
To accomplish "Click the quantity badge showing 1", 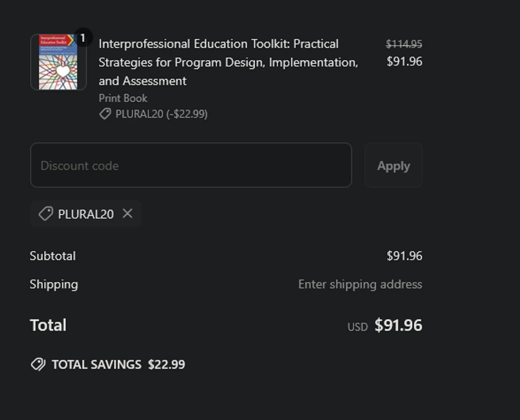I will (x=83, y=38).
